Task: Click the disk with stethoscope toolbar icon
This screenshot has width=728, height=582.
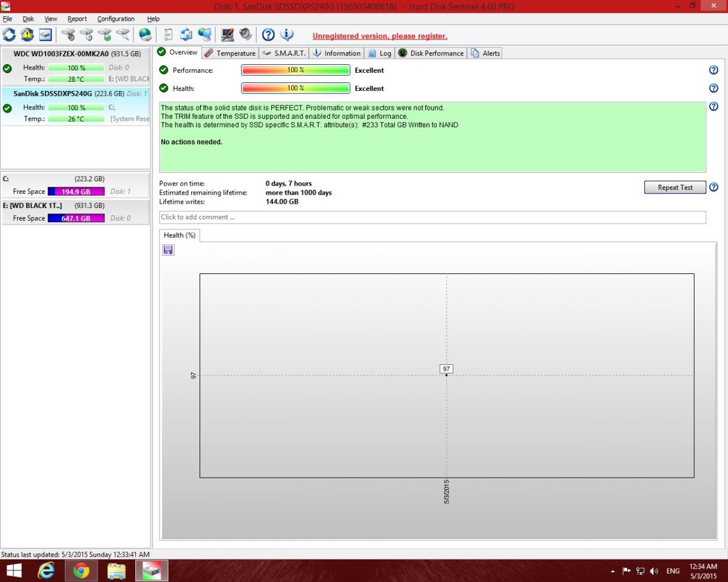Action: coord(68,35)
